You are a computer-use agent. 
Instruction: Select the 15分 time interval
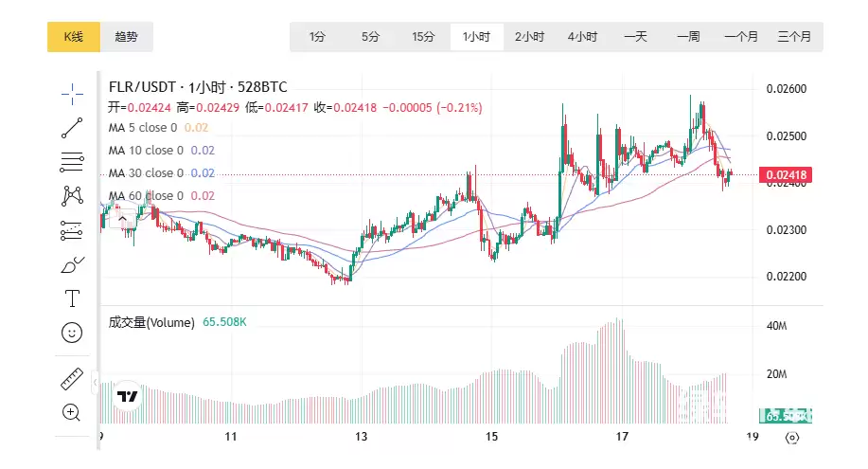423,37
